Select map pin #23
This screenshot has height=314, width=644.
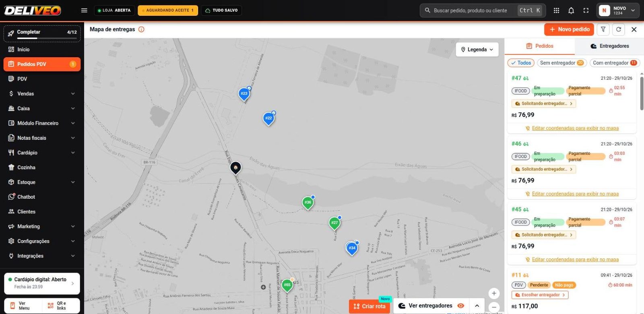point(244,94)
